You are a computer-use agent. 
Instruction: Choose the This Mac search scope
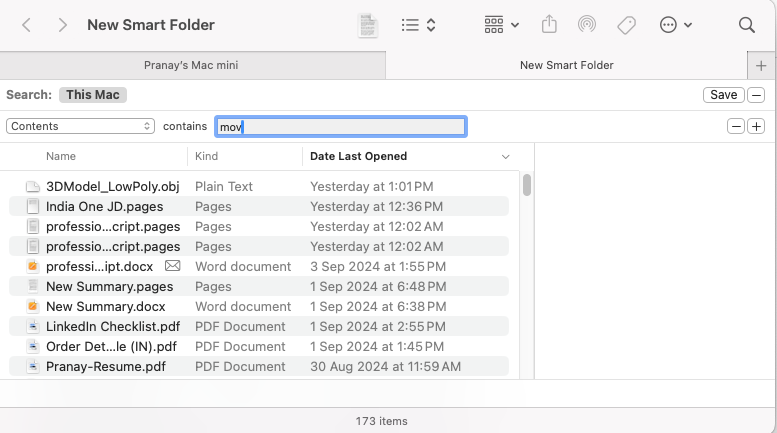click(x=93, y=95)
